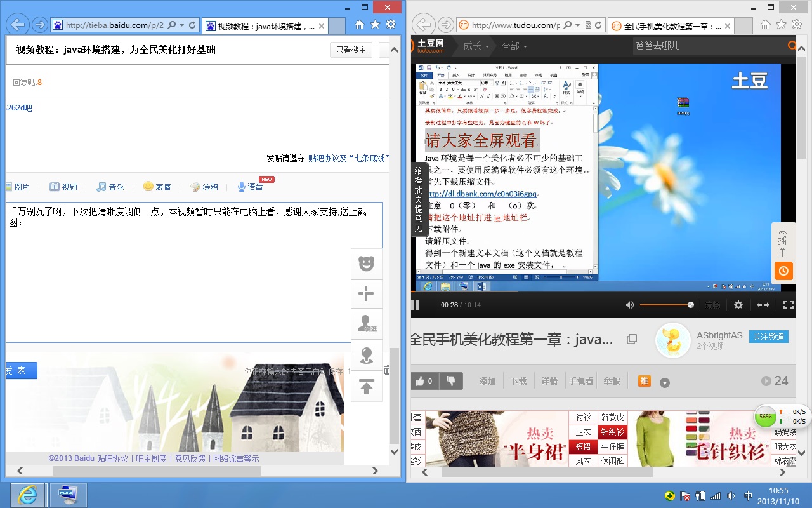The height and width of the screenshot is (508, 812).
Task: Go back in the Tieba browser window
Action: point(18,25)
